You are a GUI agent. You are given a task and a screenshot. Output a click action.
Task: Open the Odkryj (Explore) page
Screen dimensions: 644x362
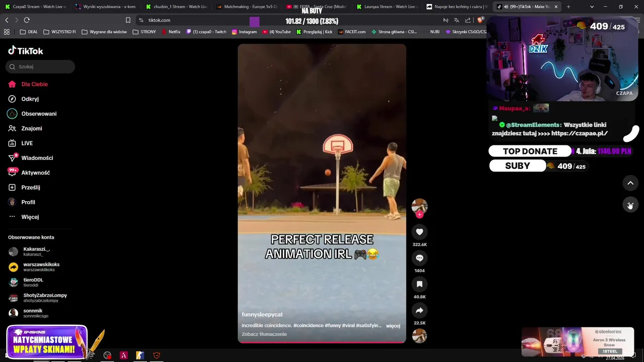[30, 99]
